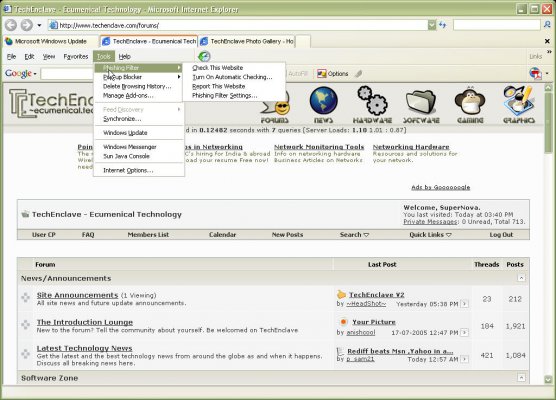Open the Search dropdown in navbar
Viewport: 556px width, 400px height.
[354, 234]
